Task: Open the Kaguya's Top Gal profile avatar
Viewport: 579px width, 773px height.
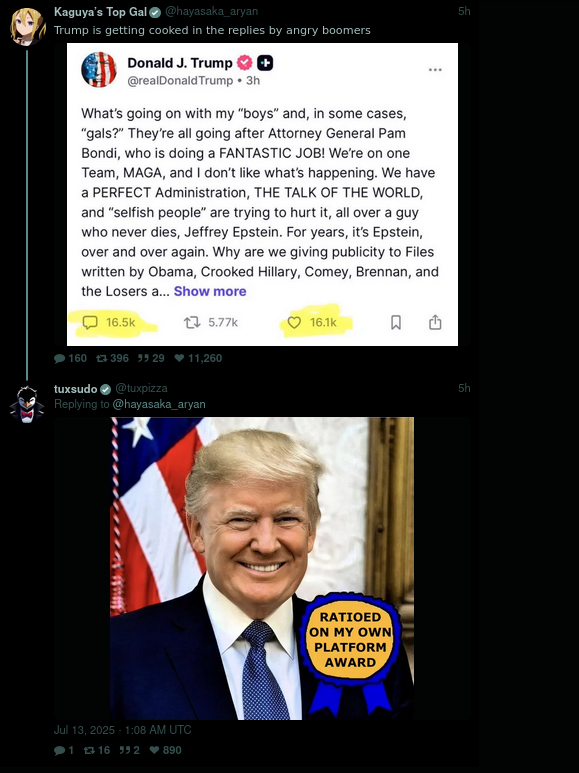Action: coord(27,27)
